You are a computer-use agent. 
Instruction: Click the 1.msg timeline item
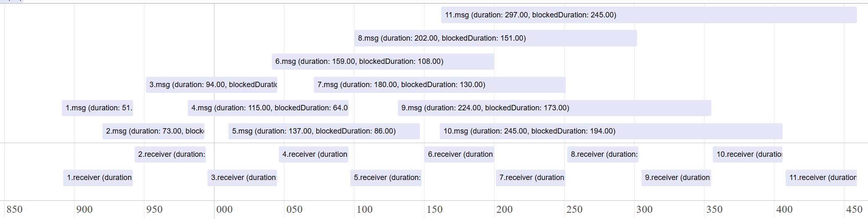(x=97, y=108)
